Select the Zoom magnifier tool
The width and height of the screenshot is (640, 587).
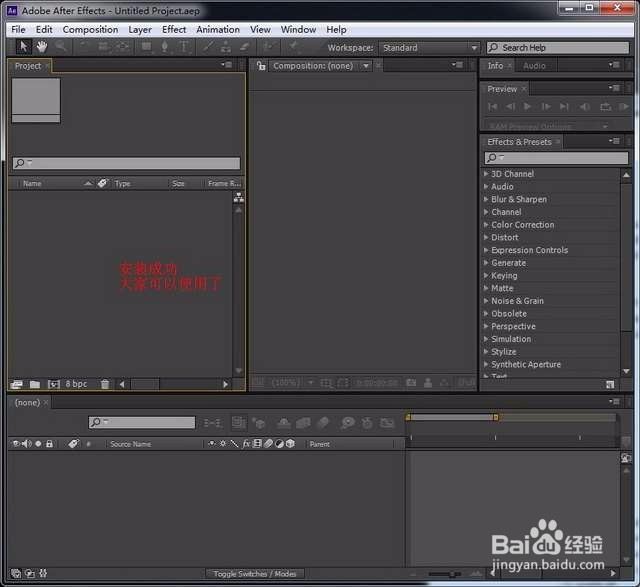pos(60,47)
